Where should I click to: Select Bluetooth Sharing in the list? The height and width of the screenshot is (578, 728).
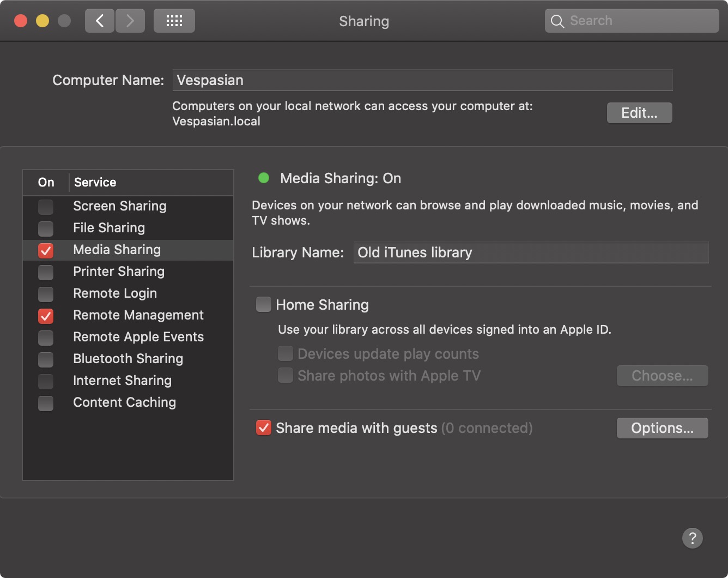coord(128,359)
